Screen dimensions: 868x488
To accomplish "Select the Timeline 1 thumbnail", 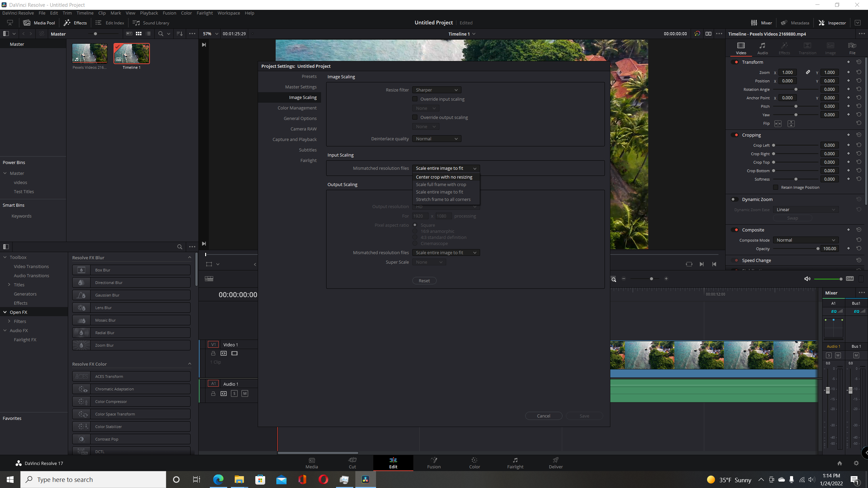I will (x=132, y=53).
